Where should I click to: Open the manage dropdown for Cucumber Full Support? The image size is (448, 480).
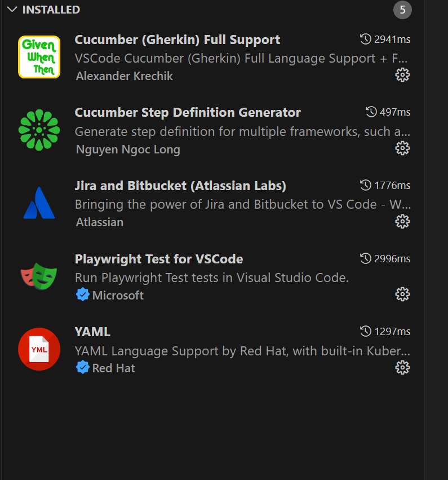pyautogui.click(x=402, y=74)
